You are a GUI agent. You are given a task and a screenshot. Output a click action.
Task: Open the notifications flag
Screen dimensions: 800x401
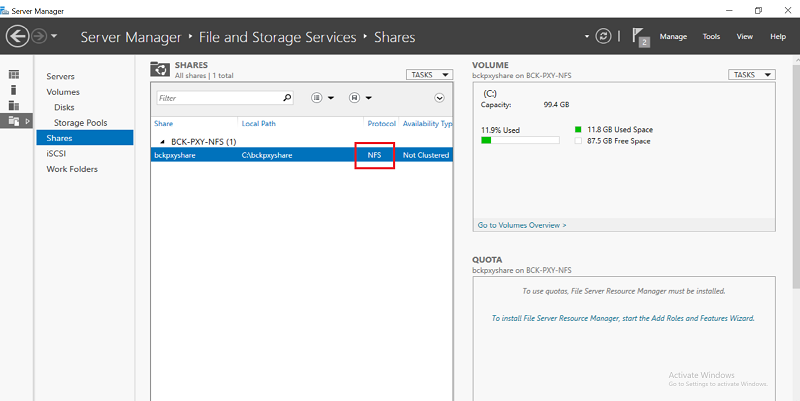tap(640, 37)
